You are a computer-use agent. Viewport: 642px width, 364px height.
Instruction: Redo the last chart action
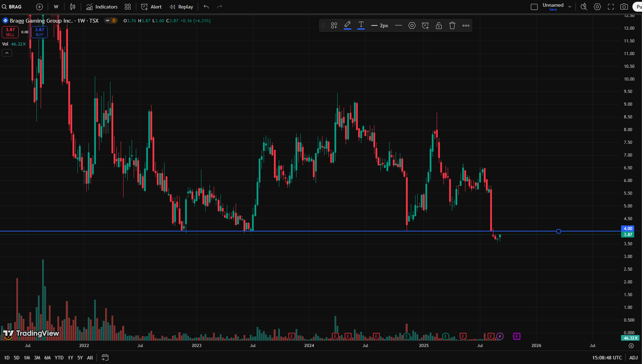point(220,7)
